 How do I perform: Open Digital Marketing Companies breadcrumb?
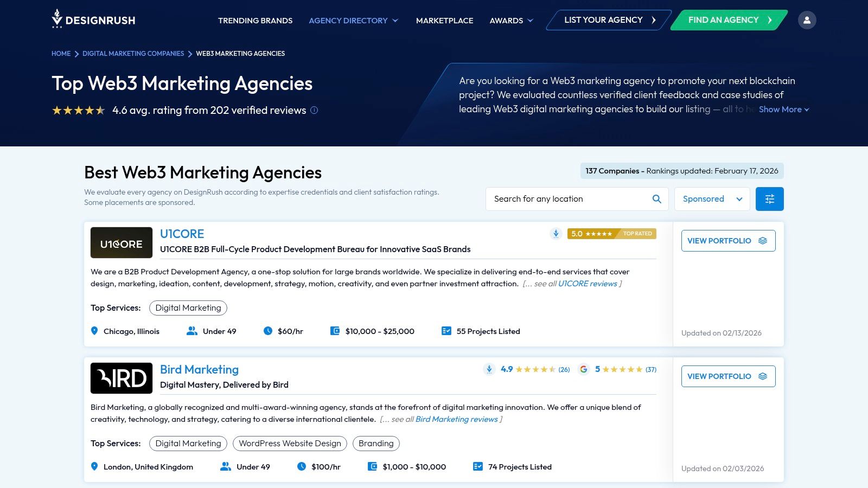(133, 54)
